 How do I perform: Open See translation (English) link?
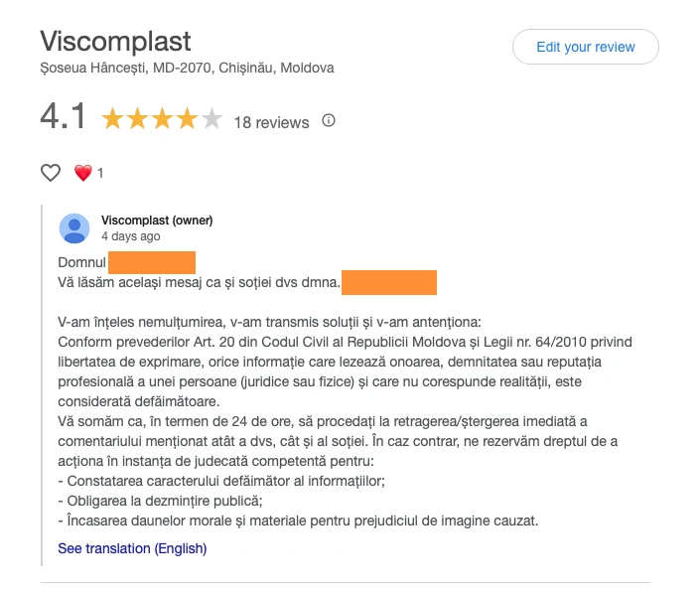(x=132, y=548)
